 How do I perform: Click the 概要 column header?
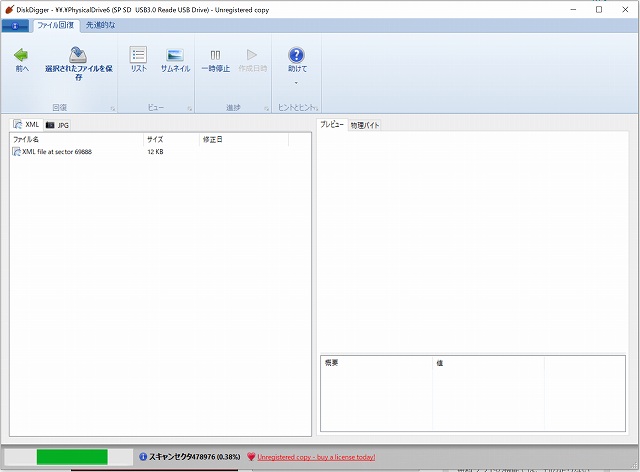[376, 363]
